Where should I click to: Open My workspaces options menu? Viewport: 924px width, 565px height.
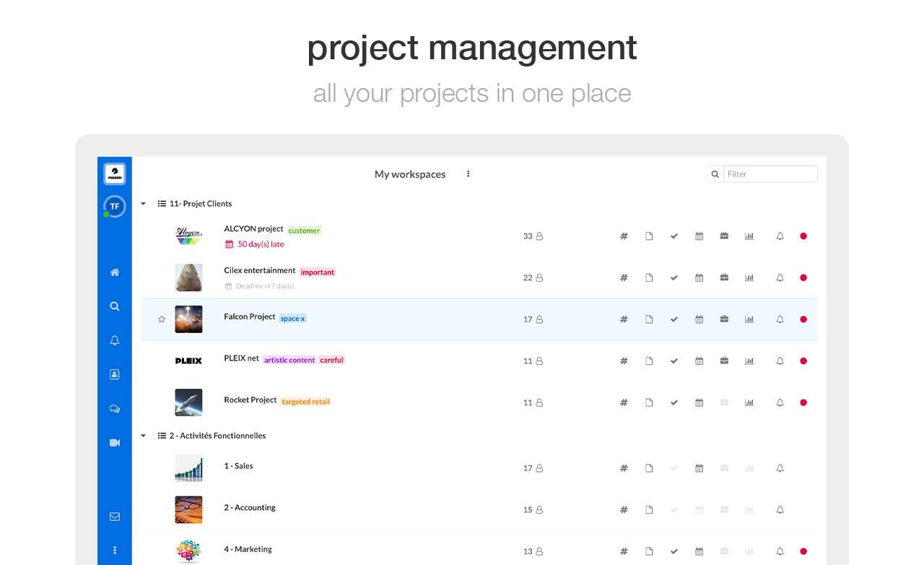(x=468, y=174)
